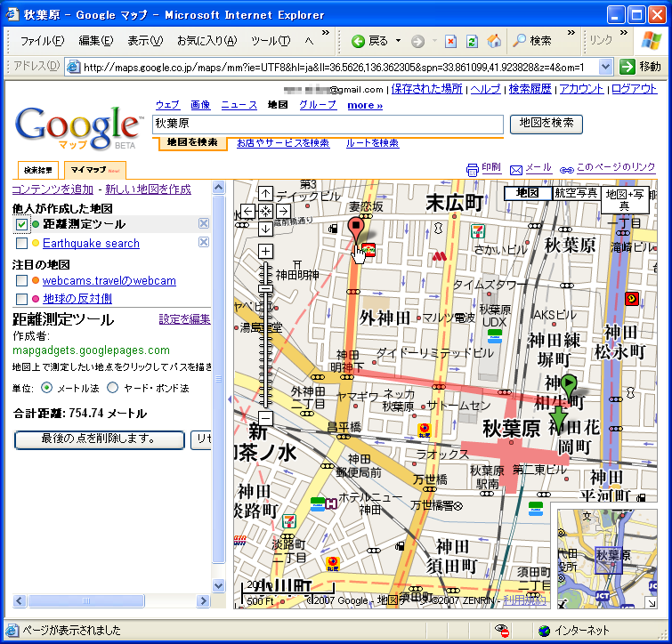This screenshot has width=672, height=644.
Task: Open the 表示(V) menu
Action: pos(145,41)
